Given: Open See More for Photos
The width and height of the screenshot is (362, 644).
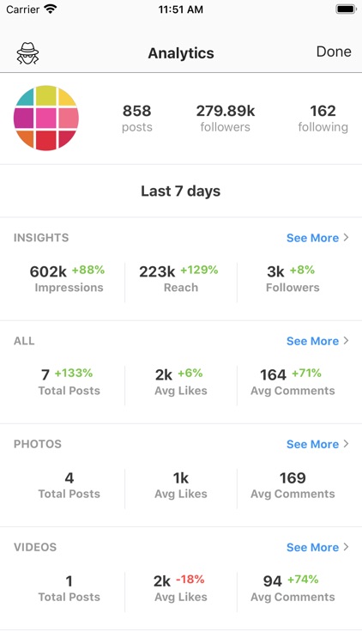Looking at the screenshot, I should [312, 444].
